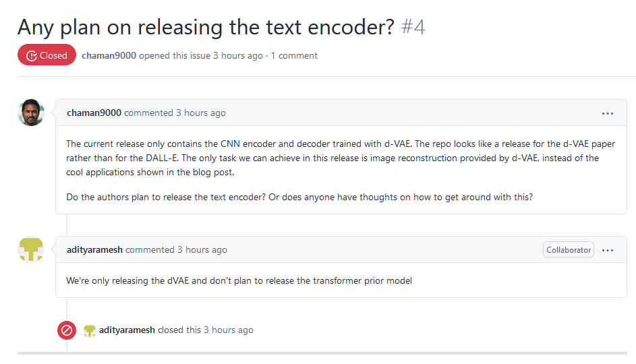636x364 pixels.
Task: Open chaman9000 profile link in issue header
Action: pyautogui.click(x=108, y=55)
